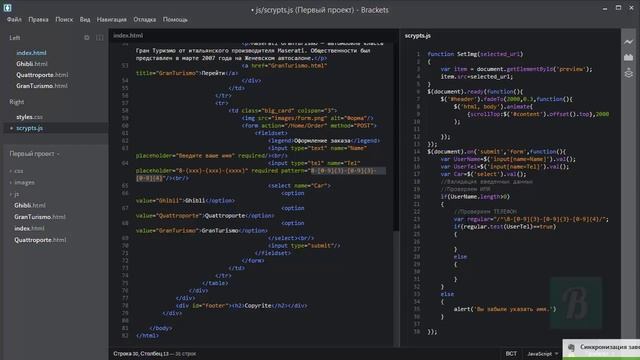Open GranTurismo.html in Left working files
This screenshot has height=360, width=640.
(42, 86)
